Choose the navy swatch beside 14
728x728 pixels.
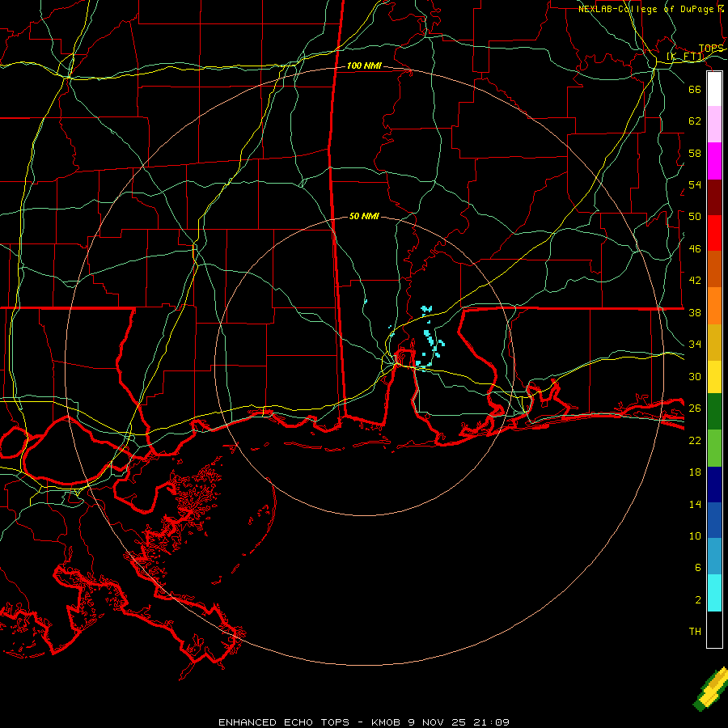click(x=714, y=485)
